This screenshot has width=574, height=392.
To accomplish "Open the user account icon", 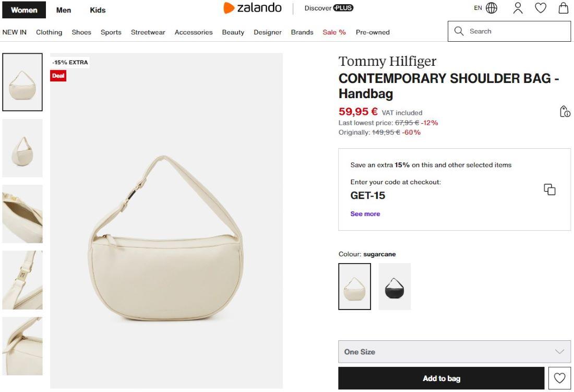I will pyautogui.click(x=518, y=8).
